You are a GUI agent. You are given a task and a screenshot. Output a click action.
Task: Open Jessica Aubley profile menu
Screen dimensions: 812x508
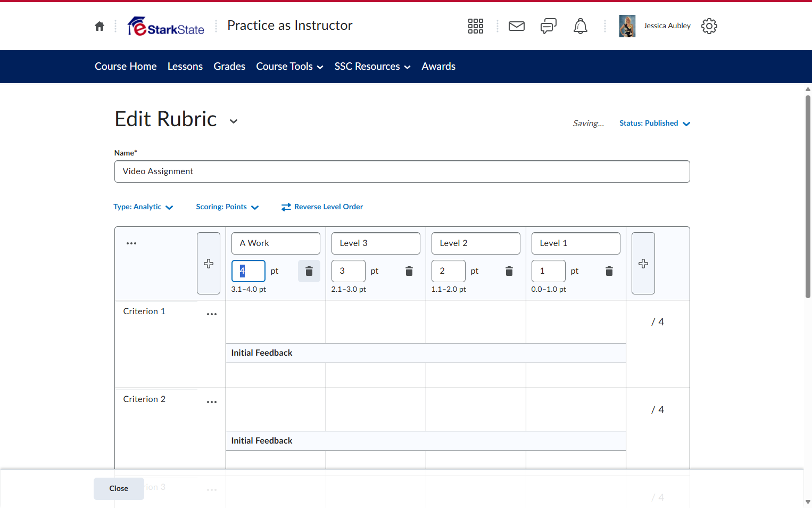click(x=655, y=26)
